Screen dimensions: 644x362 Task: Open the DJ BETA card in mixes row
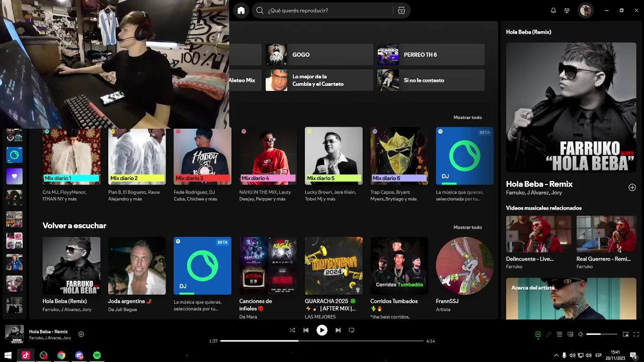coord(465,165)
